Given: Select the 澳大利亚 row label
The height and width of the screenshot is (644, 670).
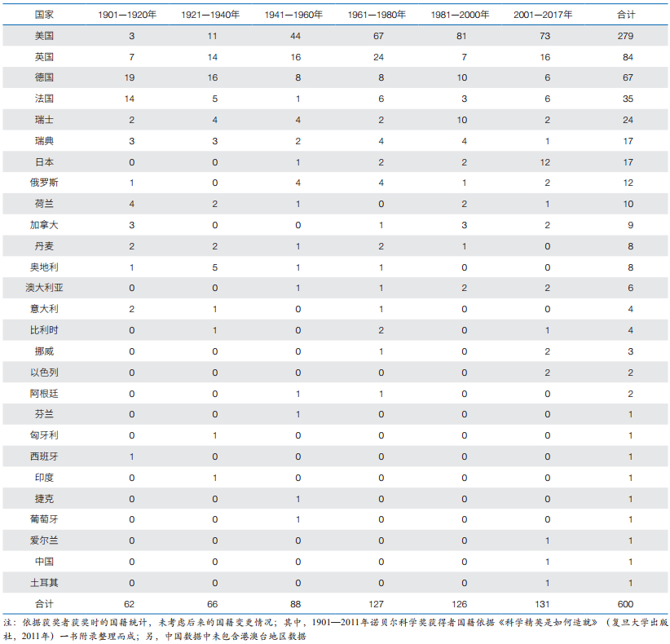Looking at the screenshot, I should [44, 288].
